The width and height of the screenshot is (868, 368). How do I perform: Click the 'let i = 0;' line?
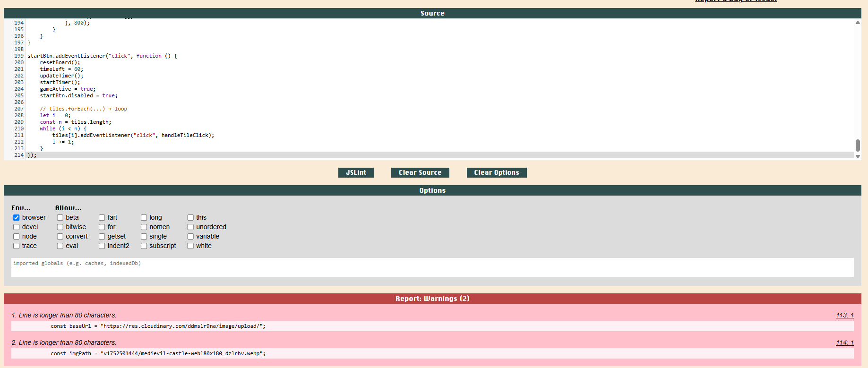click(x=55, y=115)
